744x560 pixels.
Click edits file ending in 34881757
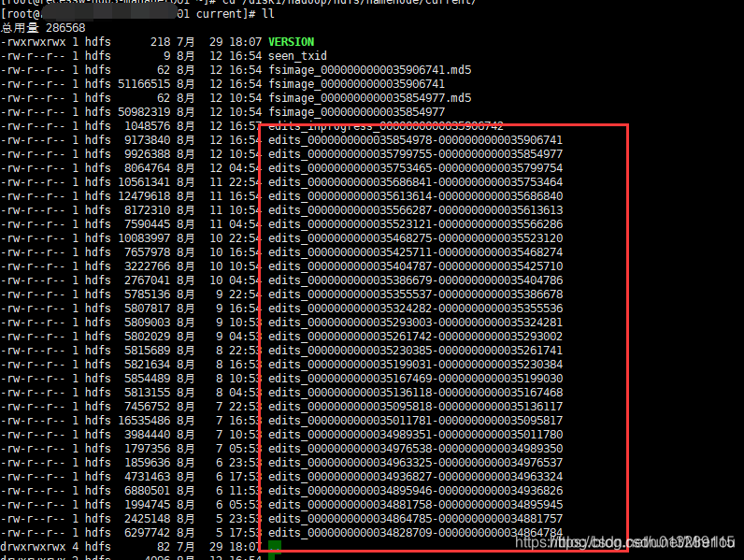click(415, 519)
